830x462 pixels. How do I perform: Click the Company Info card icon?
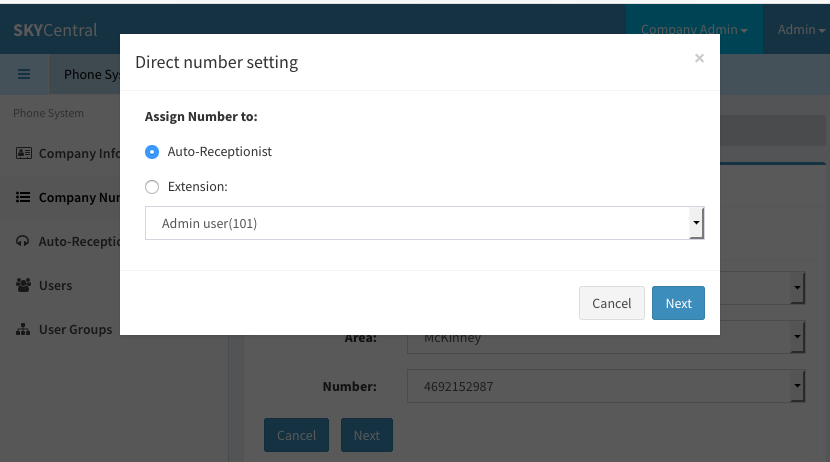click(23, 153)
